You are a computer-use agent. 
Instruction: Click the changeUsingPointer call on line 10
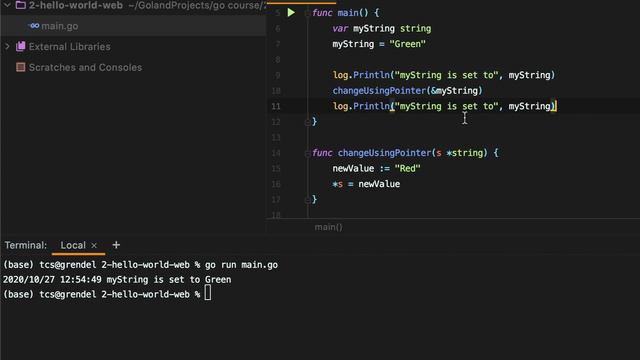[379, 91]
